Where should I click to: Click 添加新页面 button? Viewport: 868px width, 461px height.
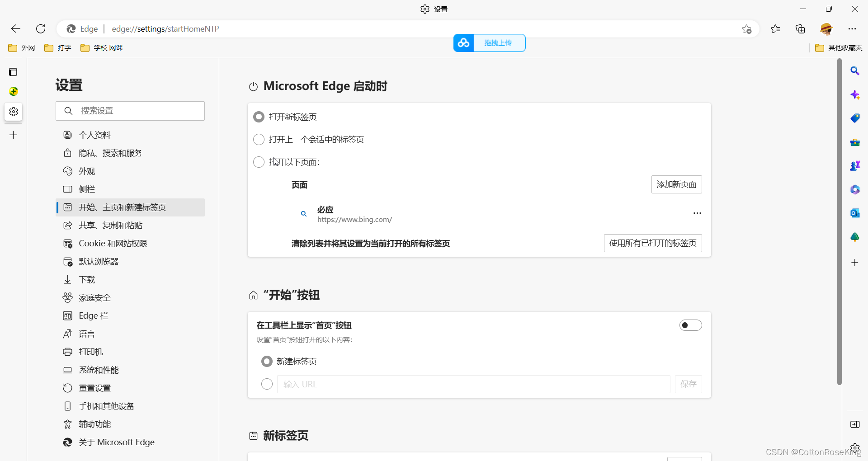pos(676,184)
